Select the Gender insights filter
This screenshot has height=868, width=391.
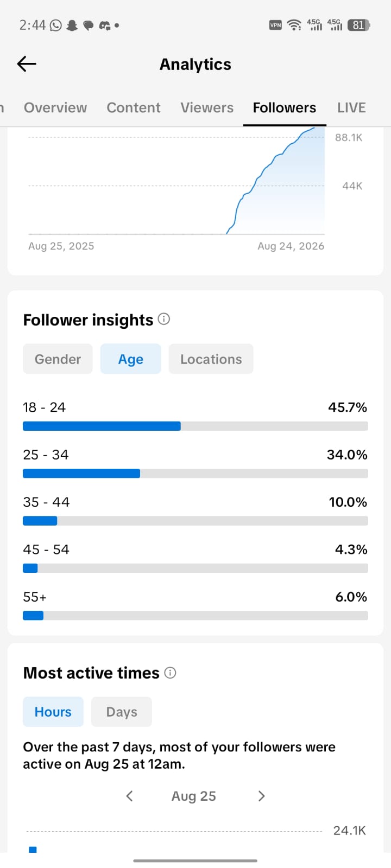[58, 359]
